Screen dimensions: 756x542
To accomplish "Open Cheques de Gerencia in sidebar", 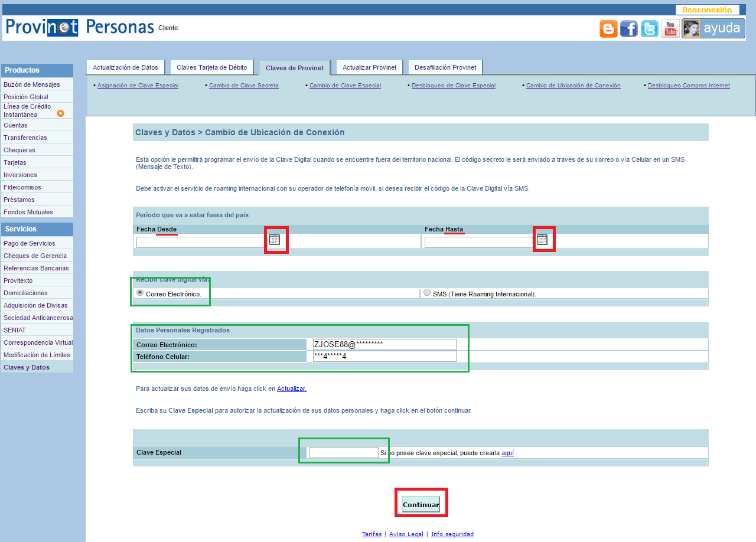I will click(x=37, y=256).
